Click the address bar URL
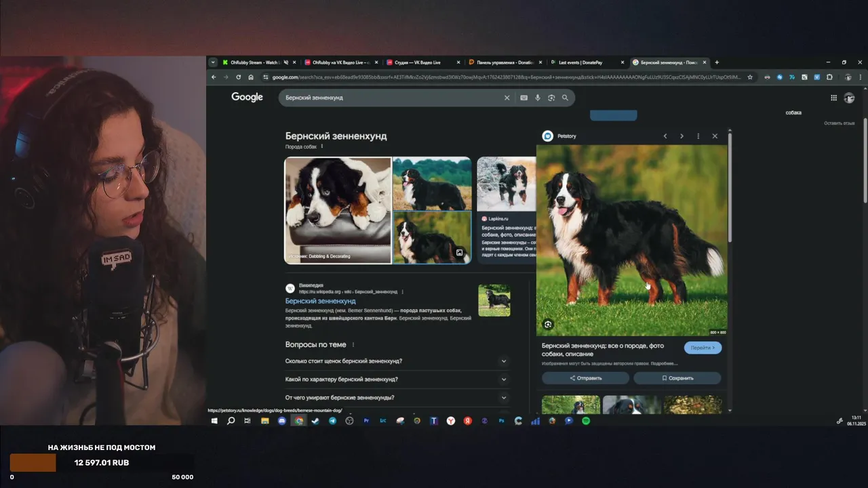The width and height of the screenshot is (868, 488). tap(505, 77)
